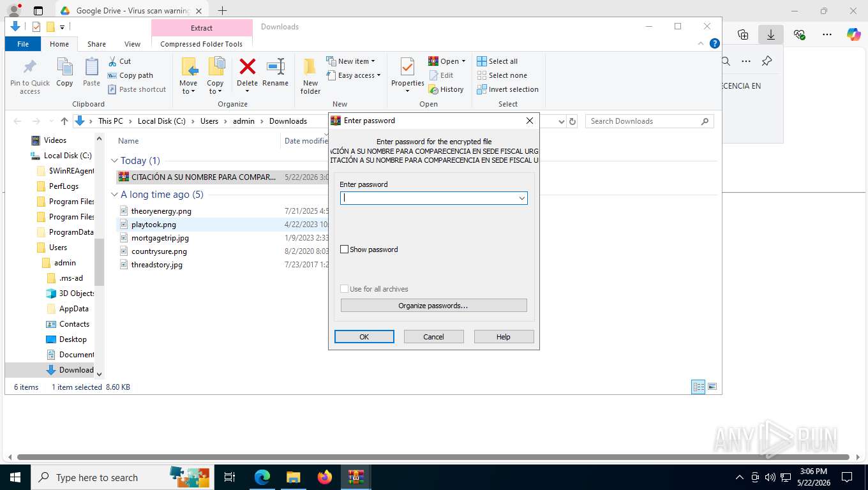The height and width of the screenshot is (490, 868).
Task: Click the red Delete icon
Action: point(247,66)
